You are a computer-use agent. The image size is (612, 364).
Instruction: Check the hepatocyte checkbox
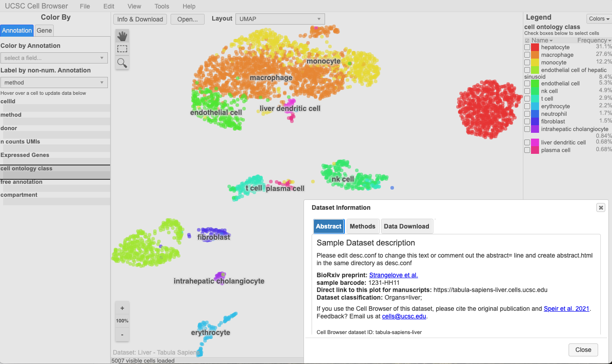[527, 47]
